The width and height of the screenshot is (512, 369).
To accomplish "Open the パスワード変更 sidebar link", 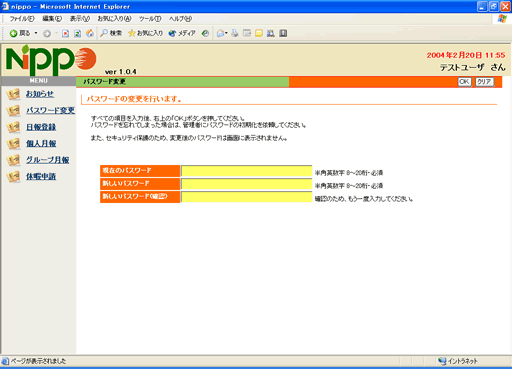I will pyautogui.click(x=50, y=110).
